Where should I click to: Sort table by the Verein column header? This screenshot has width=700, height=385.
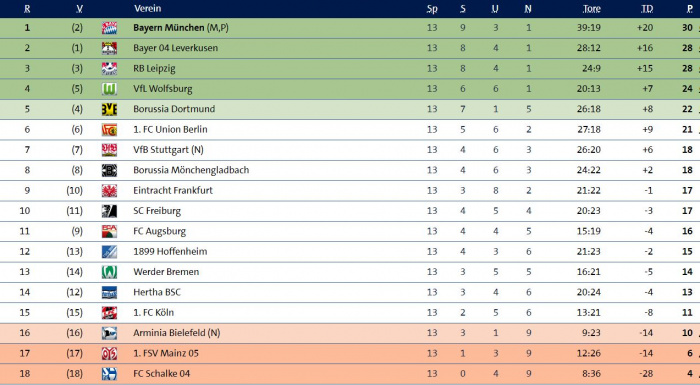(147, 8)
